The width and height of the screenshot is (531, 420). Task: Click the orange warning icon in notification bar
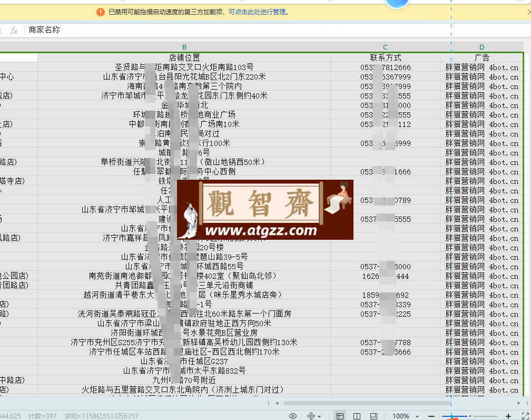pos(101,12)
